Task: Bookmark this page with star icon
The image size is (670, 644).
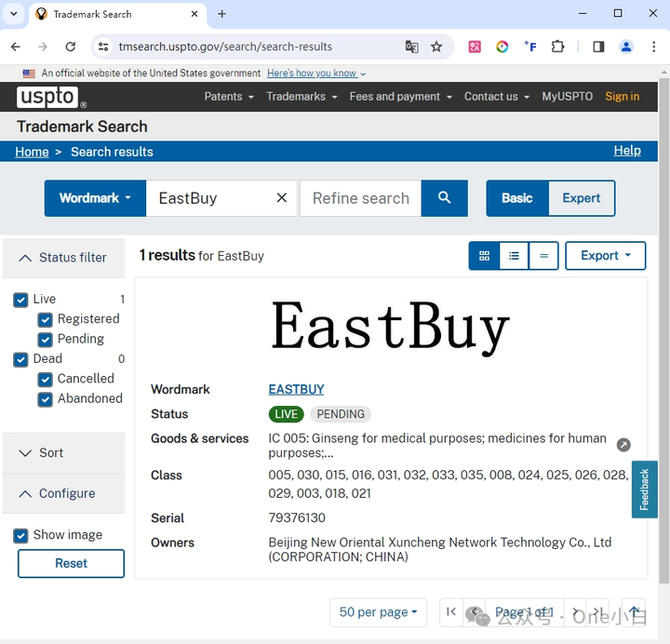Action: [436, 47]
